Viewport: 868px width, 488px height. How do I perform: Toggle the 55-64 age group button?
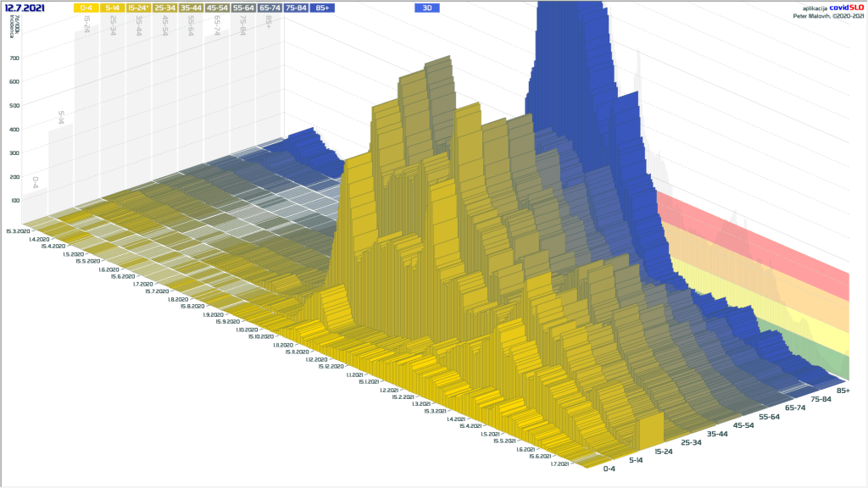point(244,8)
